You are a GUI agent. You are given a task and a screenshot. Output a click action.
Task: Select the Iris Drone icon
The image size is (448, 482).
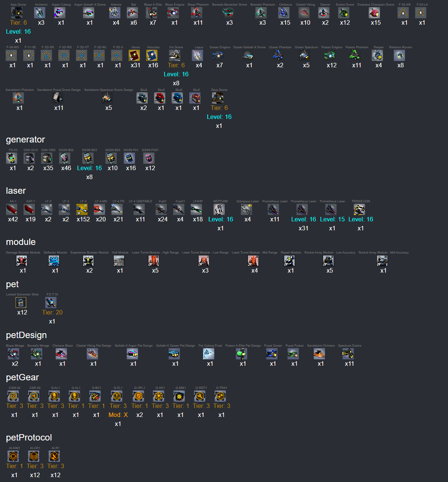[175, 55]
